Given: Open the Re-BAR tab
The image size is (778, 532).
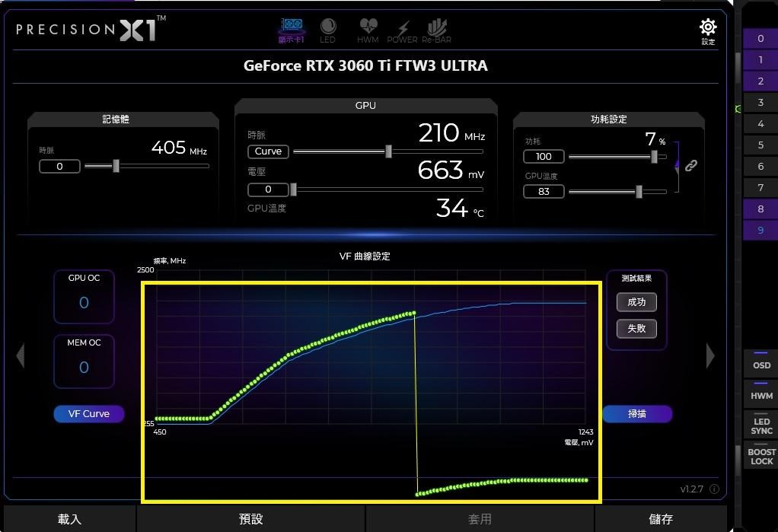Looking at the screenshot, I should [437, 30].
